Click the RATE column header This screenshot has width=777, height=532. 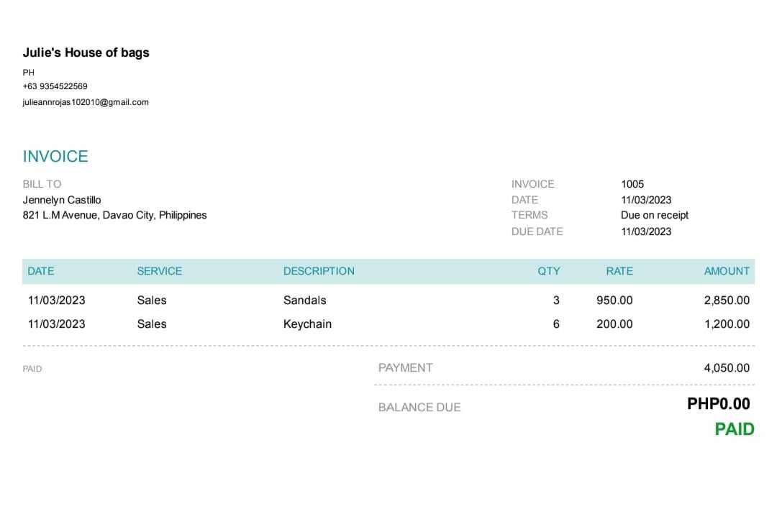(x=619, y=271)
